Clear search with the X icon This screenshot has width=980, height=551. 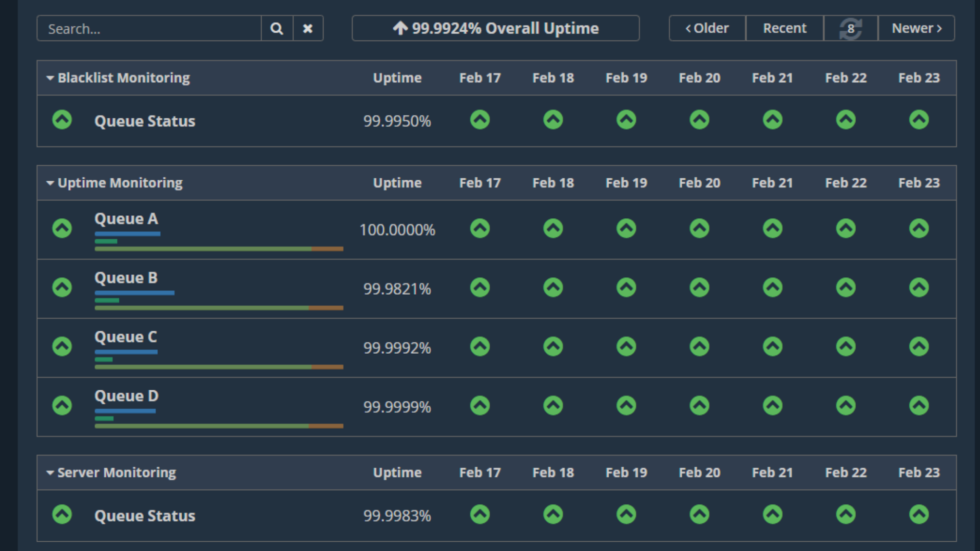coord(307,29)
